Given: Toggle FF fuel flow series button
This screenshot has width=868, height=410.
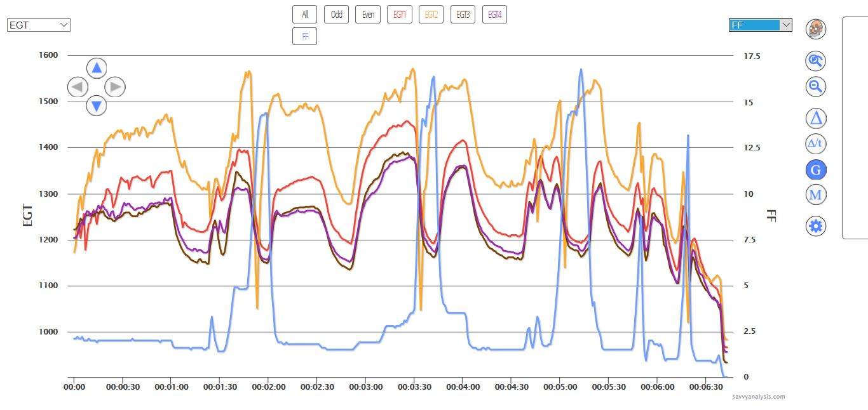Looking at the screenshot, I should pos(305,36).
